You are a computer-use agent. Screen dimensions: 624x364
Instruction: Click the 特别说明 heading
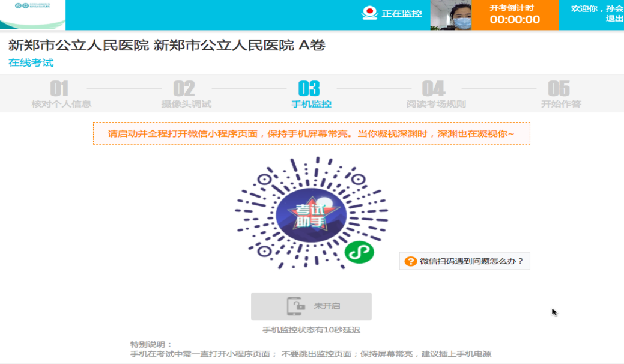coord(151,345)
